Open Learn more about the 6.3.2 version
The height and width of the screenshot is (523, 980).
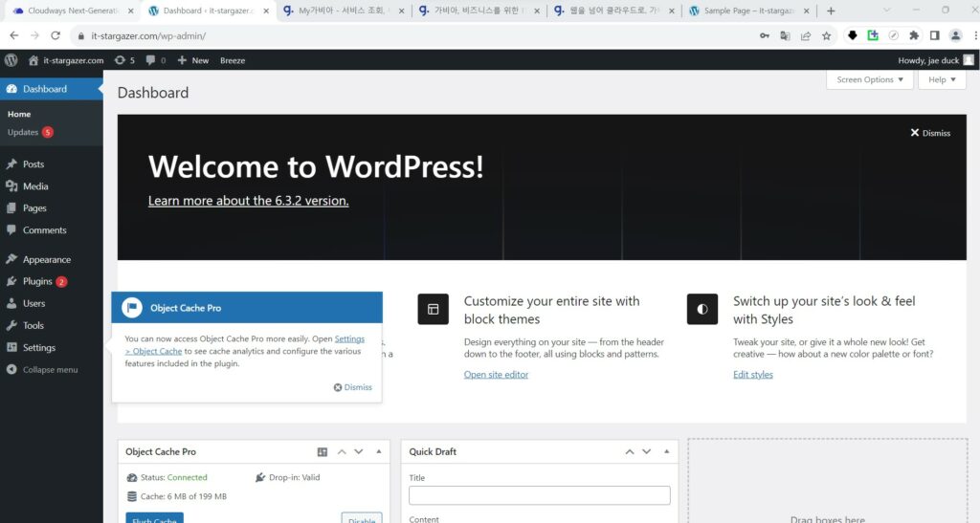coord(248,201)
